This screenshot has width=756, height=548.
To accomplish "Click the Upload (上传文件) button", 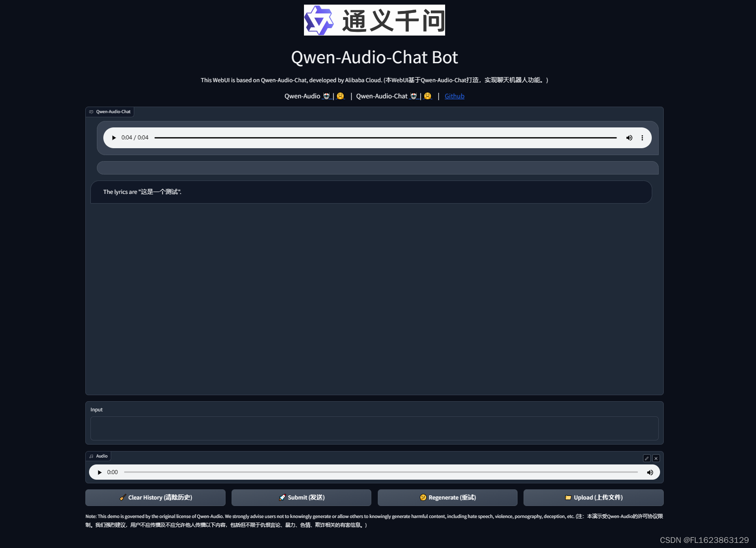I will (x=594, y=498).
